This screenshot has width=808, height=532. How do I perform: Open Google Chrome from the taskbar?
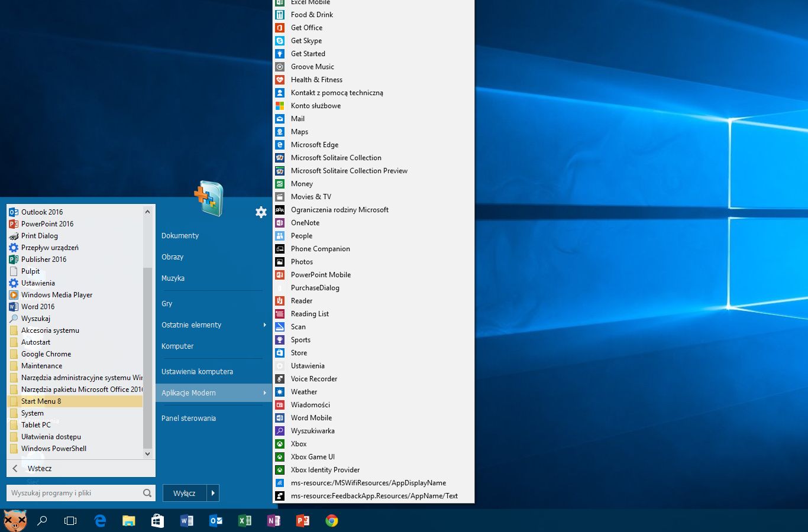332,521
